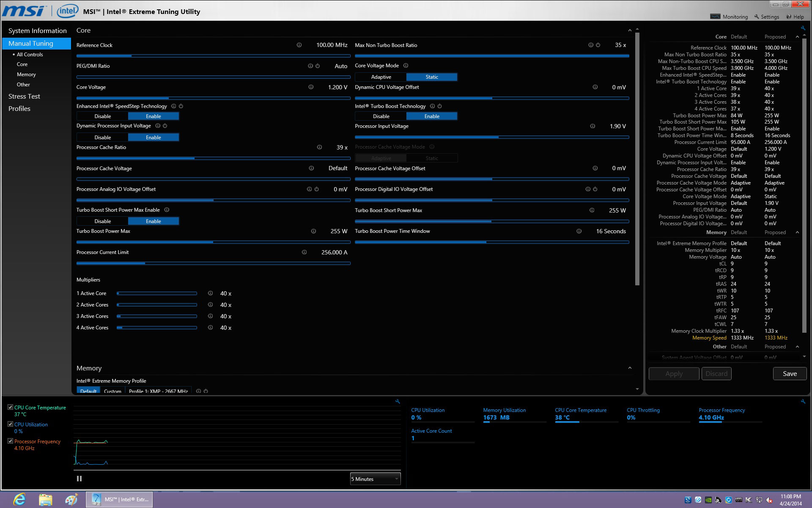
Task: Switch Core Voltage Mode to Adaptive
Action: coord(381,77)
